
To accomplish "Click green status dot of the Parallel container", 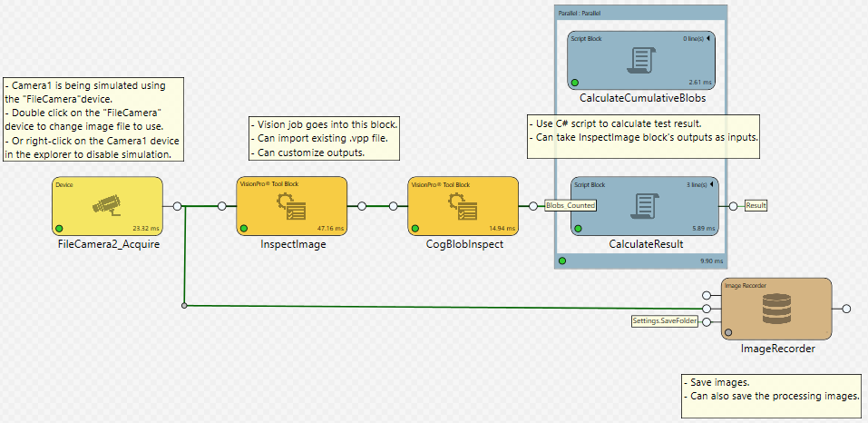I will [562, 261].
